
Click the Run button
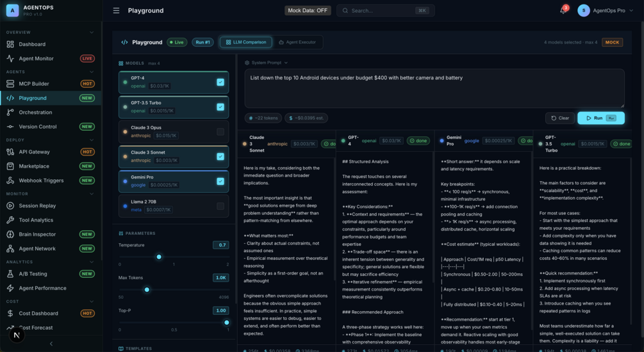pos(601,118)
